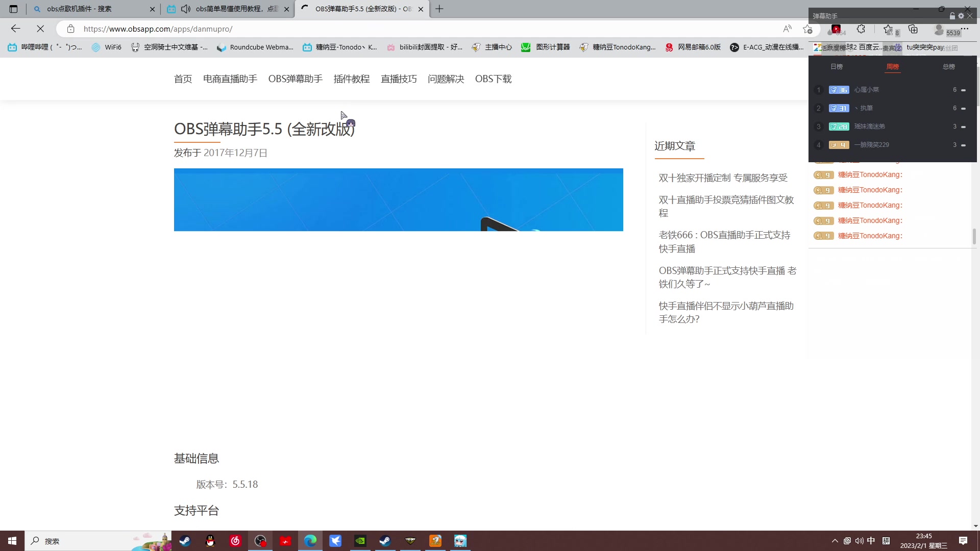The image size is (980, 551).
Task: Switch to the 日榜 ranking tab
Action: pos(837,66)
